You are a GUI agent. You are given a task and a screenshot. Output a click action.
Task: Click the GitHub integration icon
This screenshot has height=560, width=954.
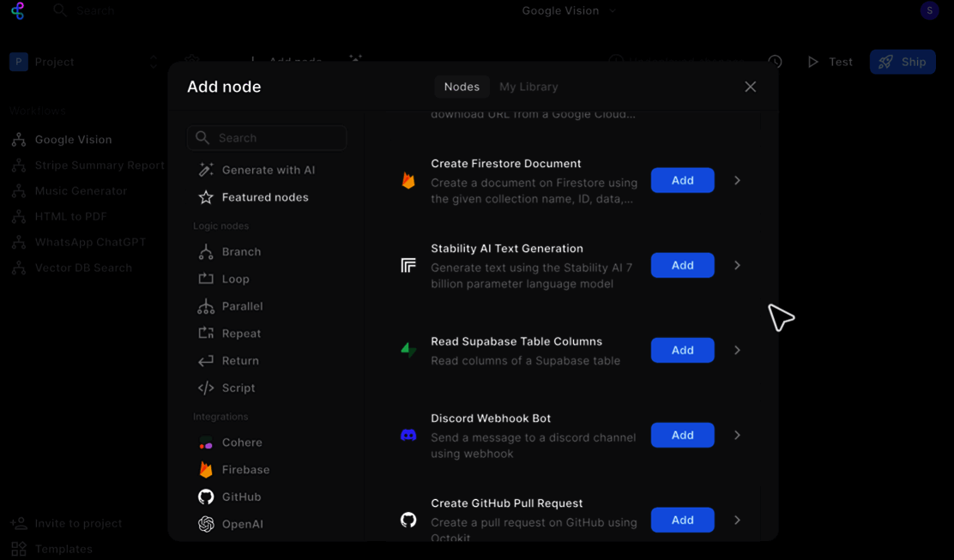206,497
